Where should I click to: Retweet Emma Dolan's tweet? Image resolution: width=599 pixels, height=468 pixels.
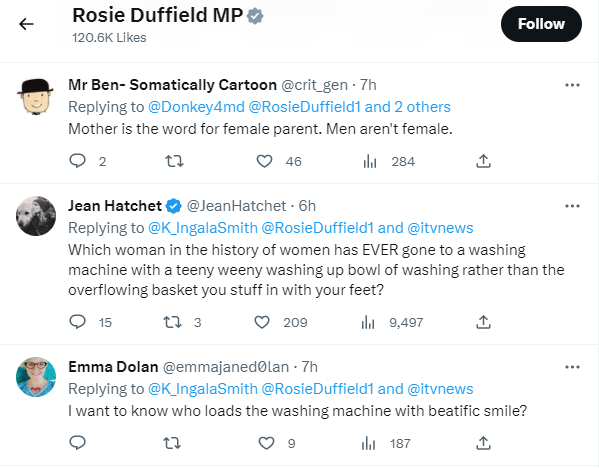(172, 444)
